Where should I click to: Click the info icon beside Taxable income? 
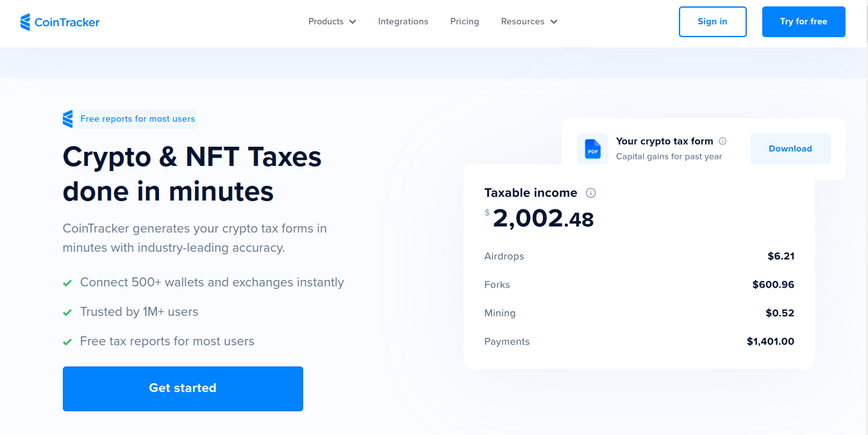click(591, 193)
